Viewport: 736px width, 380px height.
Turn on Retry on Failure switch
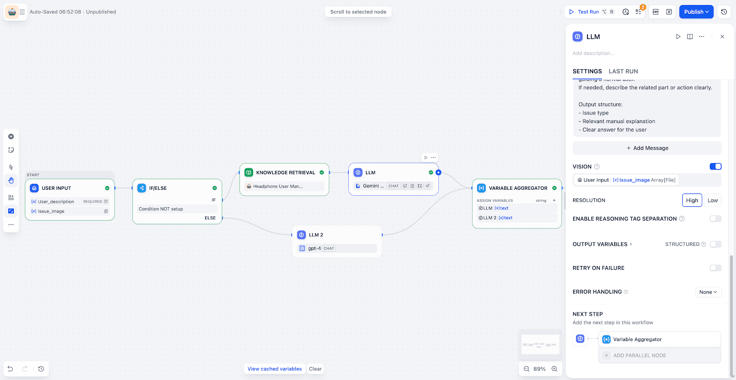pos(715,268)
